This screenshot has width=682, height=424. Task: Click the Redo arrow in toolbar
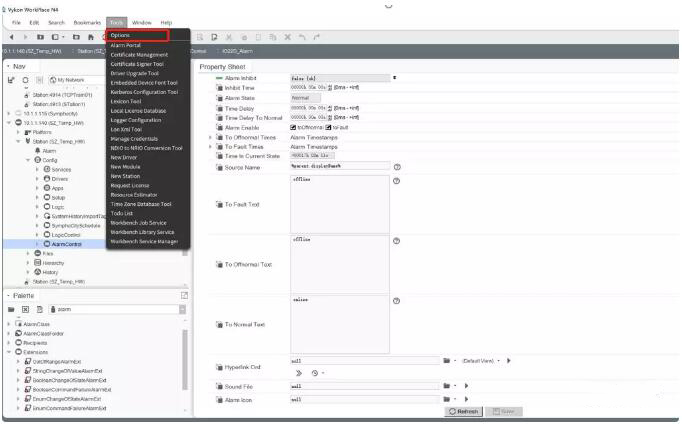316,37
